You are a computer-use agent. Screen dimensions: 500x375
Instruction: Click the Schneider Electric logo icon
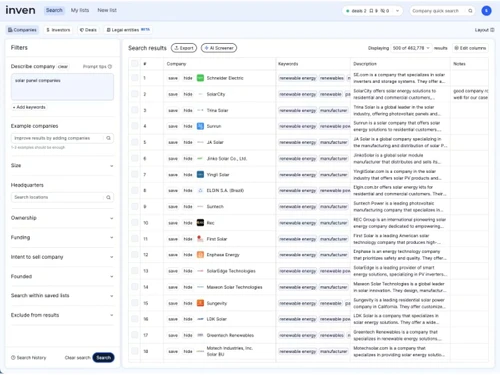pos(200,78)
